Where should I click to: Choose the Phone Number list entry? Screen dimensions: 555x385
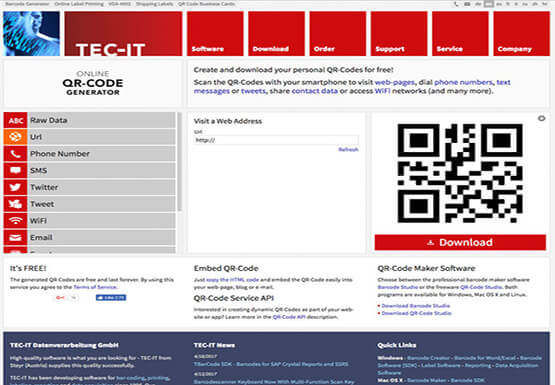coord(90,154)
